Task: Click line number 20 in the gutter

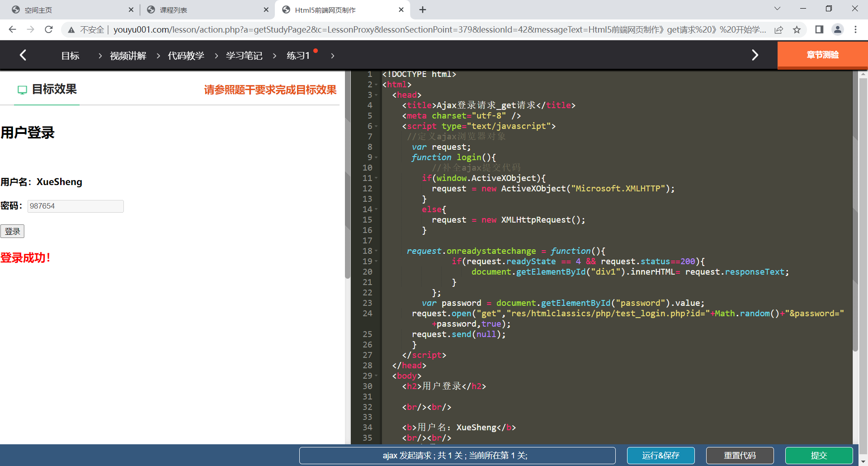Action: click(x=367, y=272)
